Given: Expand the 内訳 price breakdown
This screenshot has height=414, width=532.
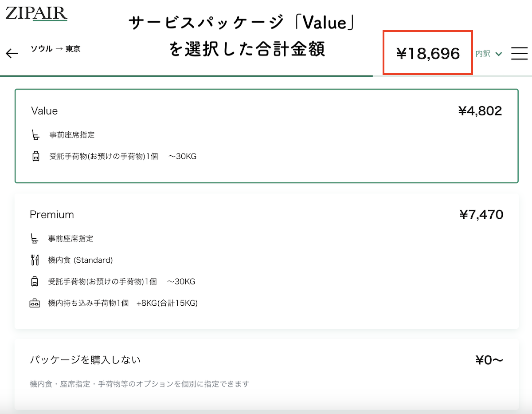Looking at the screenshot, I should click(482, 53).
